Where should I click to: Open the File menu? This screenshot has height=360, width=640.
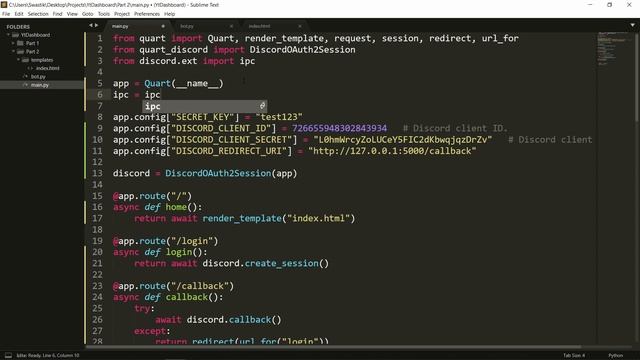click(x=6, y=14)
